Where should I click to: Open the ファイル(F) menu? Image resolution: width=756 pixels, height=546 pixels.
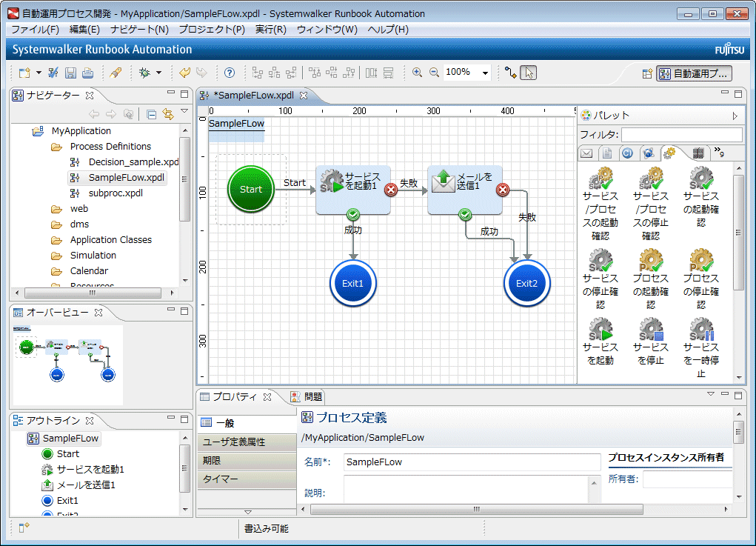click(36, 30)
